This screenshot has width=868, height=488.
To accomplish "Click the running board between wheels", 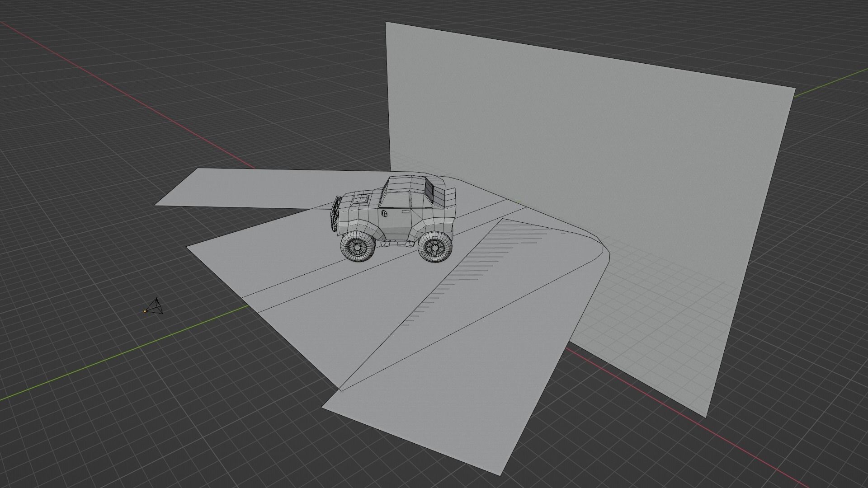I will pos(398,244).
